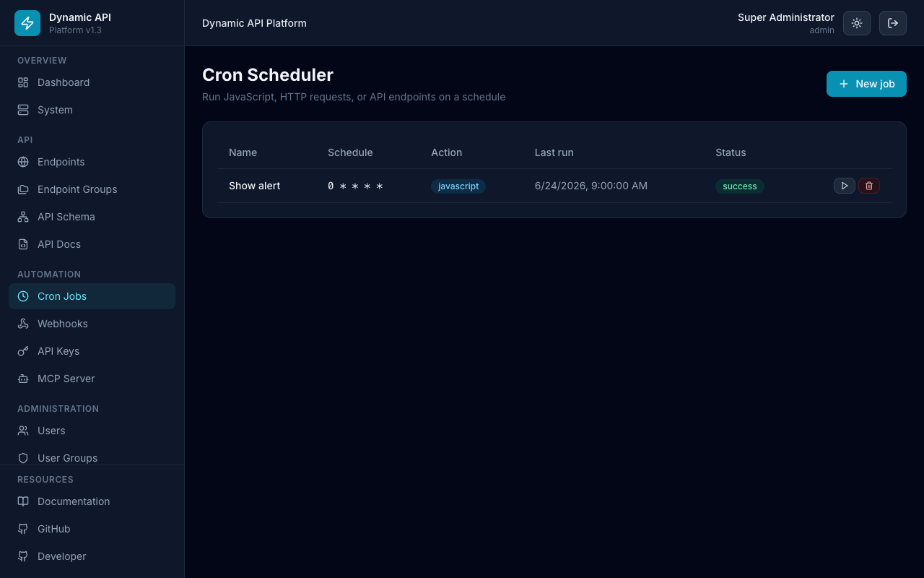924x578 pixels.
Task: Run the Show alert job now
Action: click(845, 186)
